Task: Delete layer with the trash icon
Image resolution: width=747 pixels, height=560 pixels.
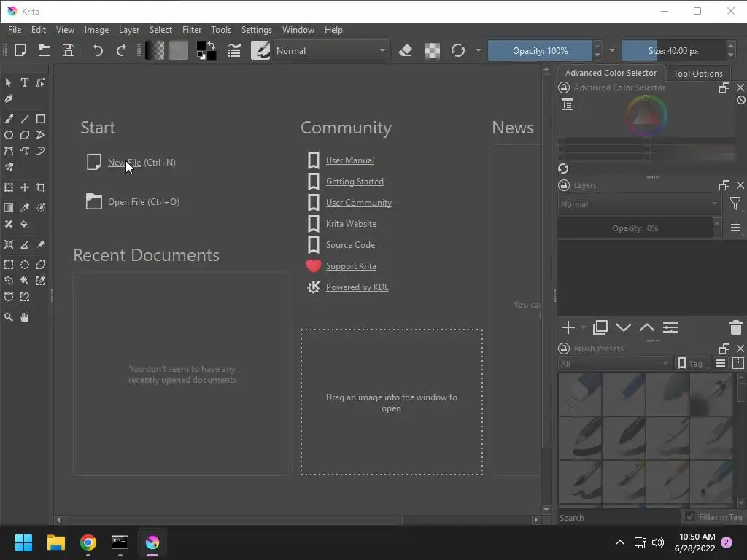Action: pyautogui.click(x=735, y=327)
